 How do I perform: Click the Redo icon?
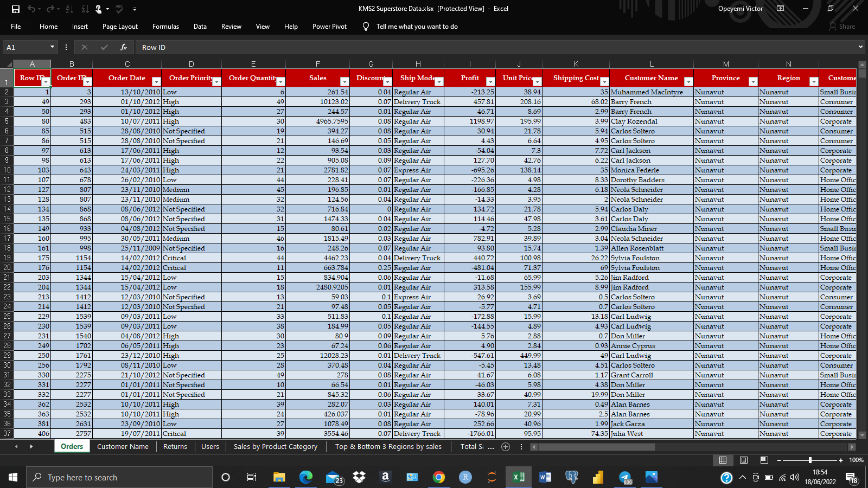[50, 8]
